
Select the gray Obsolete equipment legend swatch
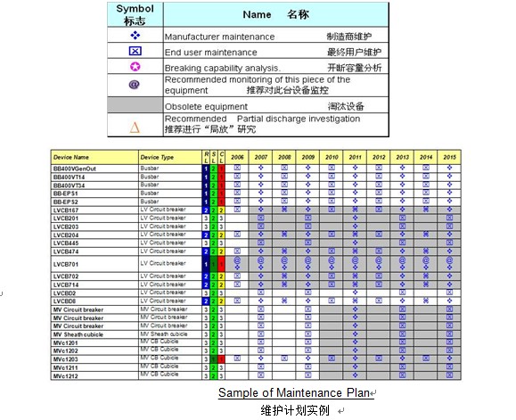pos(135,105)
